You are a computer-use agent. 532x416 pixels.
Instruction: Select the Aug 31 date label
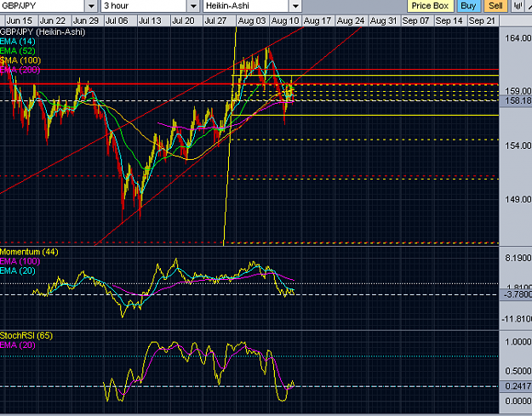(383, 20)
